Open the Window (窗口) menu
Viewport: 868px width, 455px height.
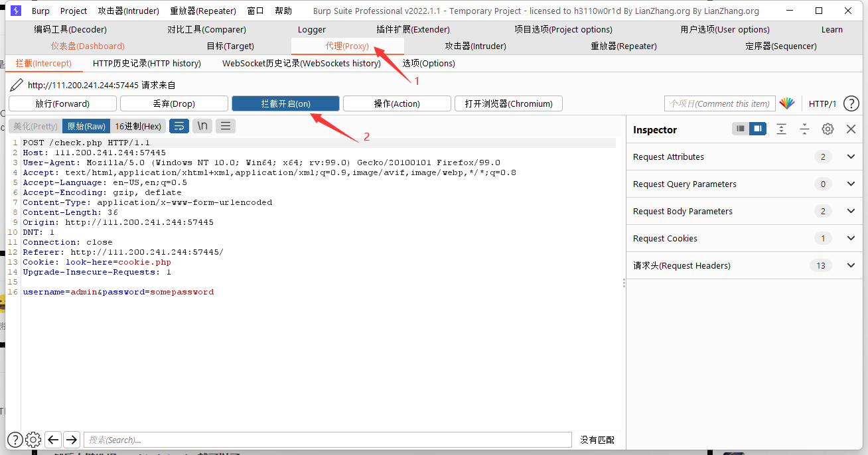(x=255, y=11)
